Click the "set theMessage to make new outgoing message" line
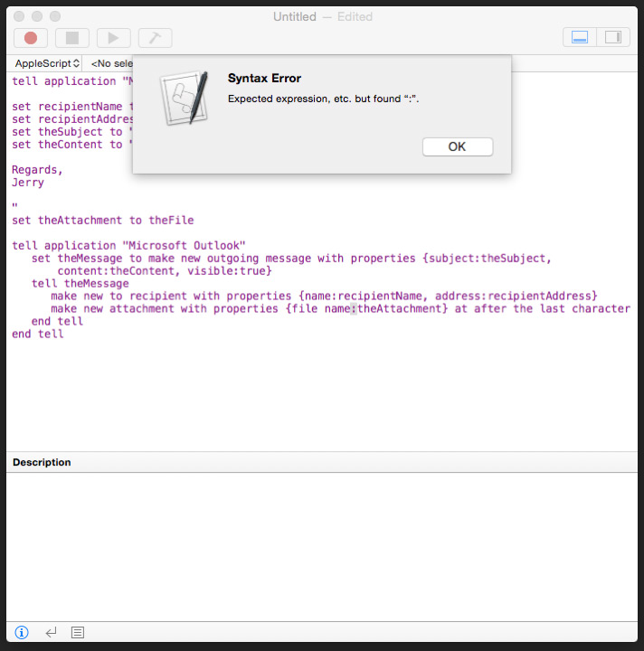This screenshot has height=651, width=644. (x=291, y=259)
